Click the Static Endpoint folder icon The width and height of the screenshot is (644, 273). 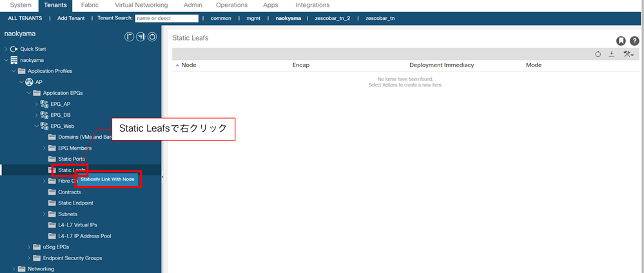tap(52, 203)
